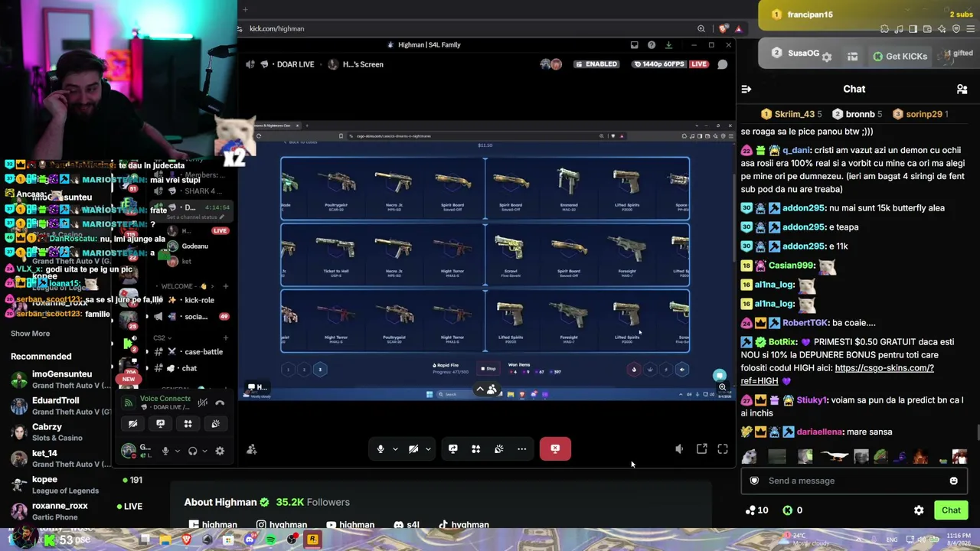Send message with the green Chat button
The width and height of the screenshot is (980, 551).
(951, 510)
